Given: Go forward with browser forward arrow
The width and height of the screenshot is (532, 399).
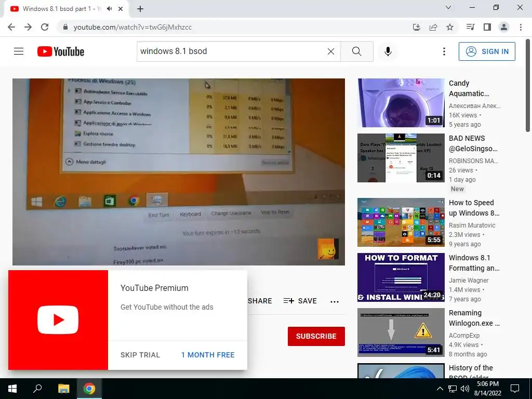Looking at the screenshot, I should 28,27.
